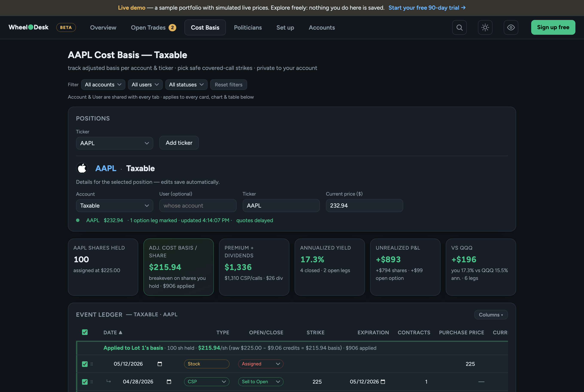This screenshot has width=584, height=392.
Task: Open calendar icon in CSP expiration 05/12/2026
Action: click(383, 381)
